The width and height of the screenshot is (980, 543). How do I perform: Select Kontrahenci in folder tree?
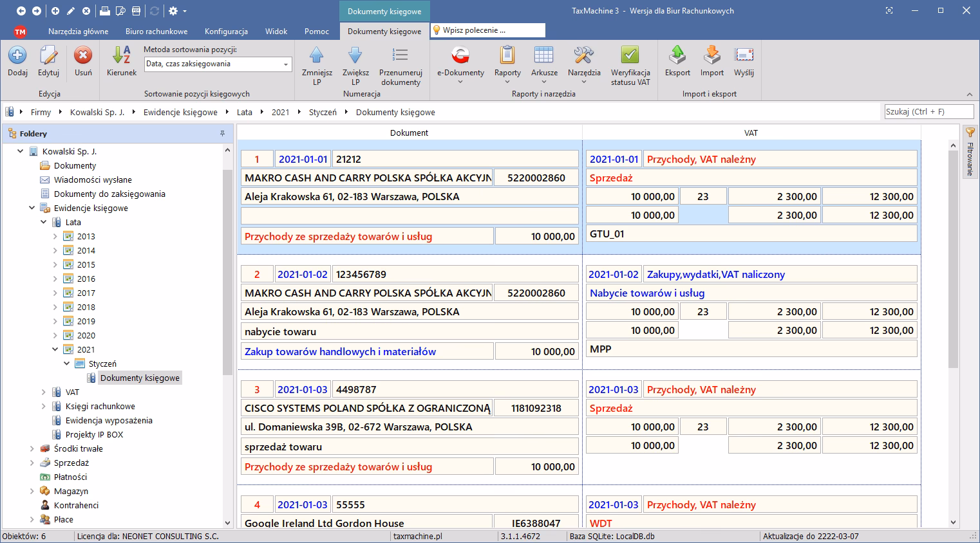pyautogui.click(x=76, y=505)
